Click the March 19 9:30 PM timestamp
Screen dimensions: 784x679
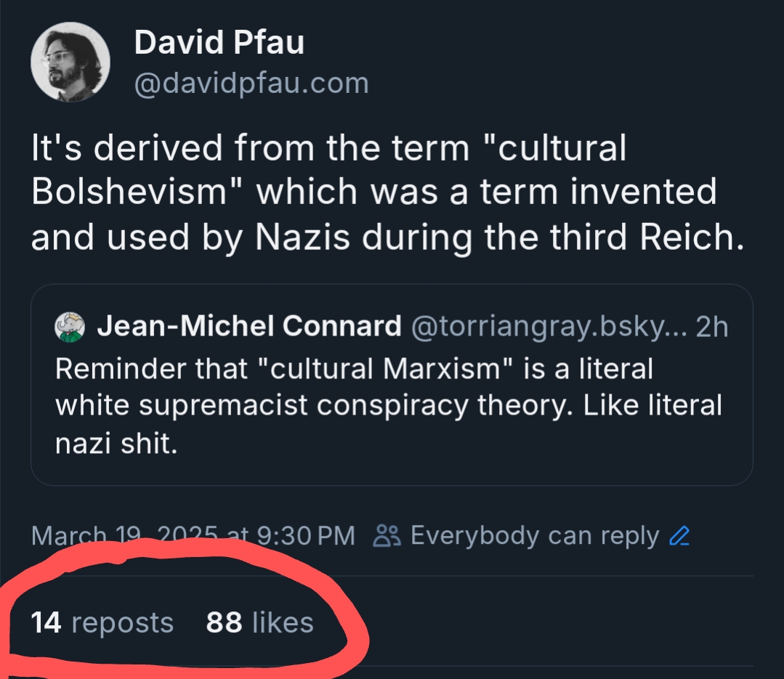click(193, 536)
